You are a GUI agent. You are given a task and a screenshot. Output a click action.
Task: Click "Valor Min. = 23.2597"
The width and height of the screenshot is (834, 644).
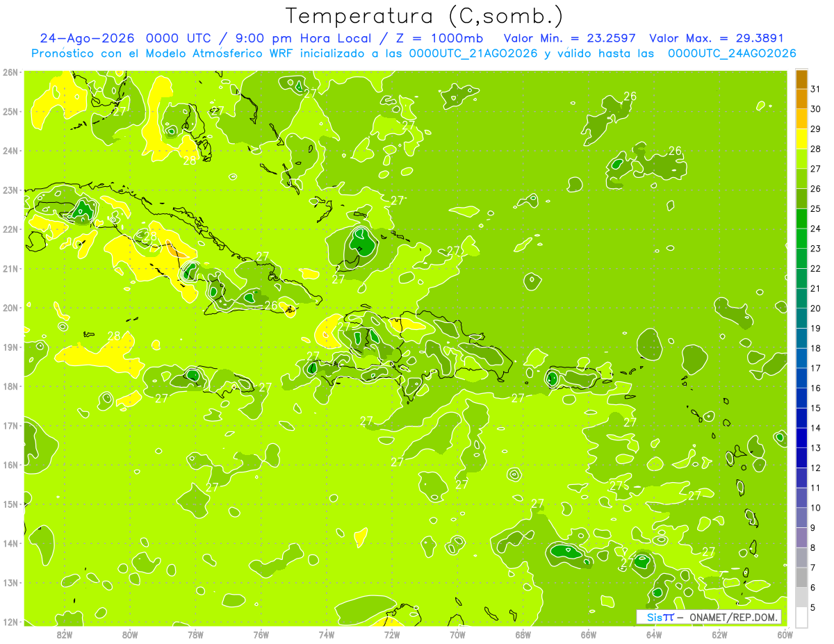pyautogui.click(x=571, y=38)
